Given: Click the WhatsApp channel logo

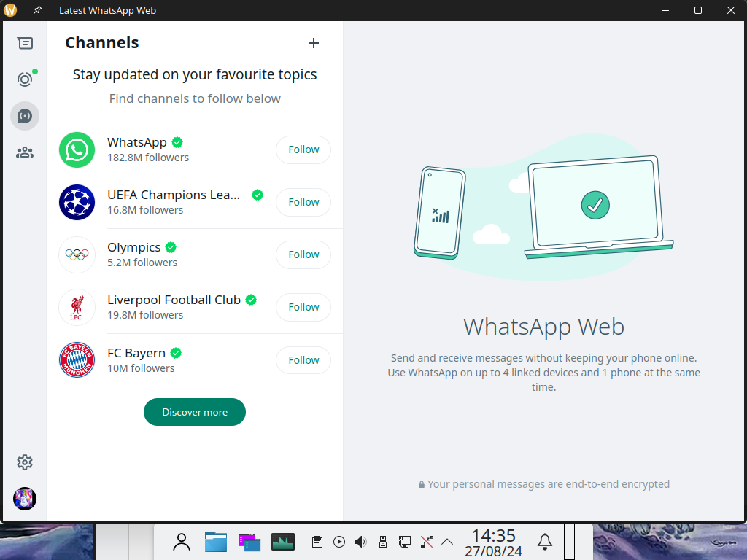Looking at the screenshot, I should pos(77,149).
